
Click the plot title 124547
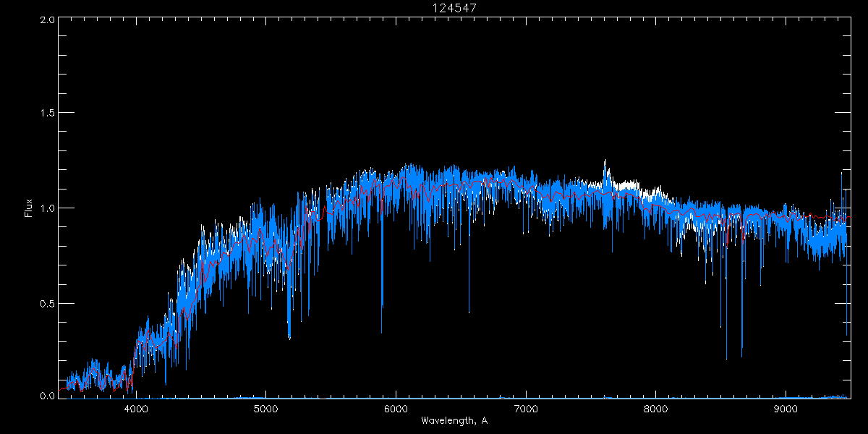(x=454, y=7)
